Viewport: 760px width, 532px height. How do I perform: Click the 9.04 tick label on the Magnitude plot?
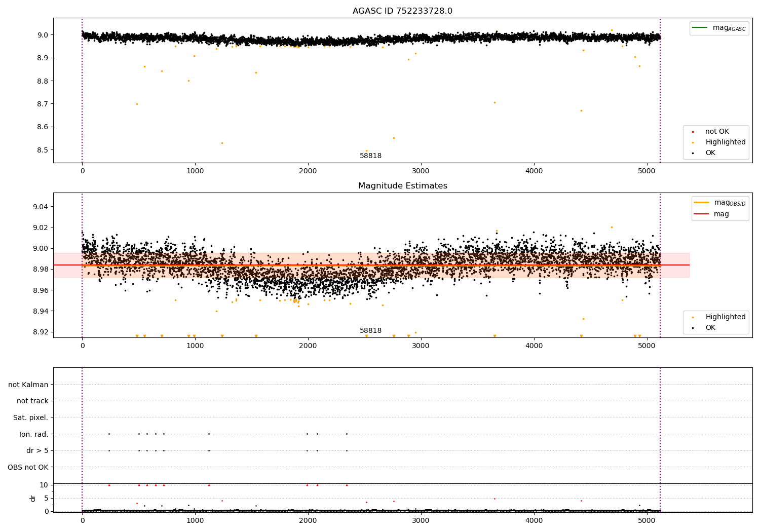click(x=41, y=207)
